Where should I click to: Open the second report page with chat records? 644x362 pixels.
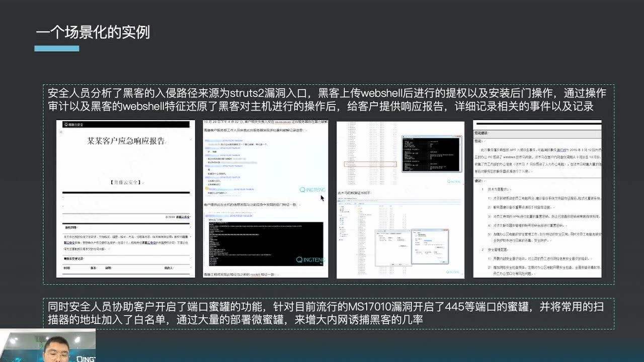click(x=265, y=199)
